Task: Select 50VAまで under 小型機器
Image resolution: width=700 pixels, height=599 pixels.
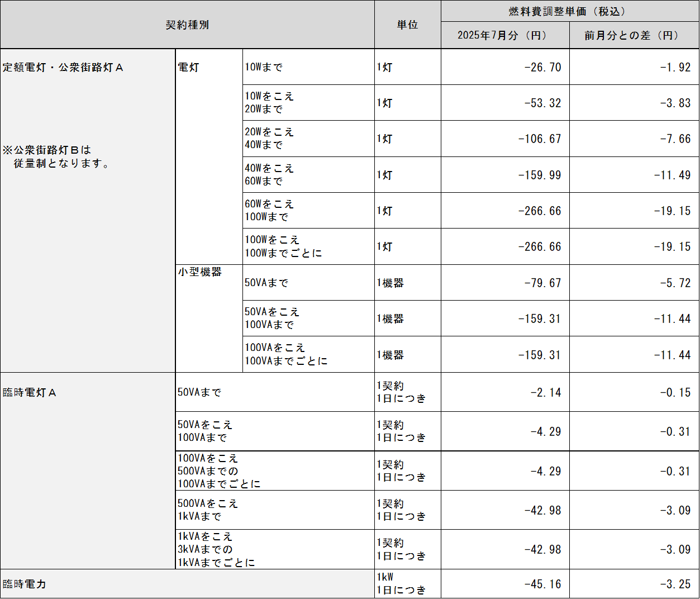Action: pyautogui.click(x=266, y=283)
